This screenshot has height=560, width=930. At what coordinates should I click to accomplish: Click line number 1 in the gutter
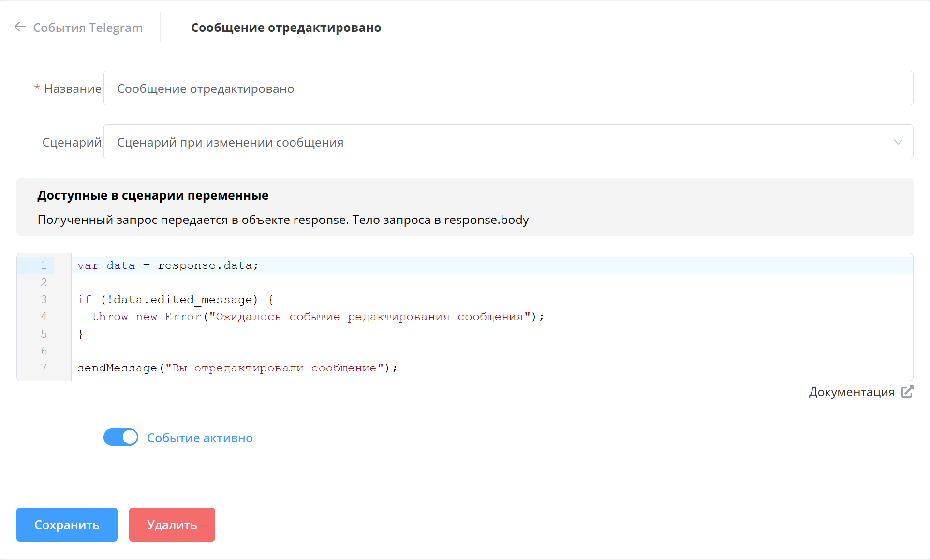click(x=44, y=265)
